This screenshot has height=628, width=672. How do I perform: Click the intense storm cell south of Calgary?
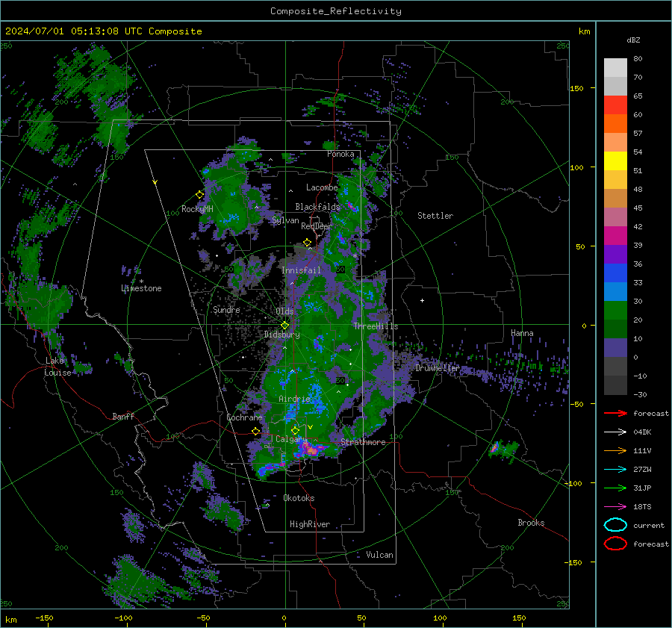coord(311,450)
